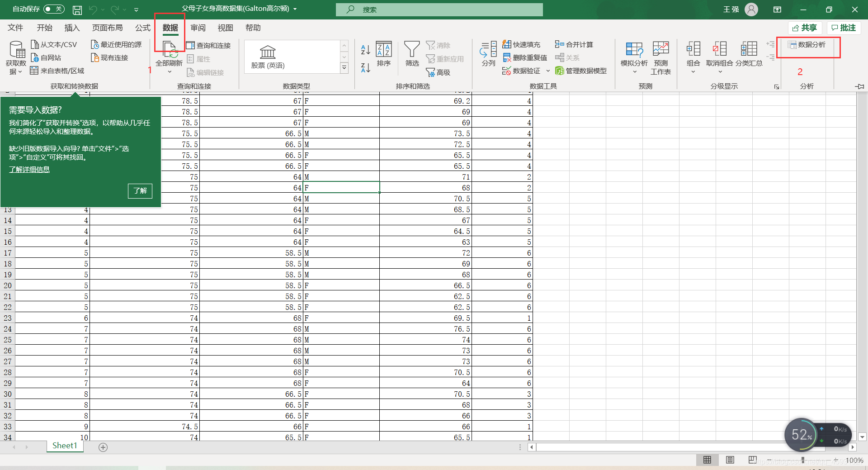Click the 批注 button

pyautogui.click(x=844, y=28)
